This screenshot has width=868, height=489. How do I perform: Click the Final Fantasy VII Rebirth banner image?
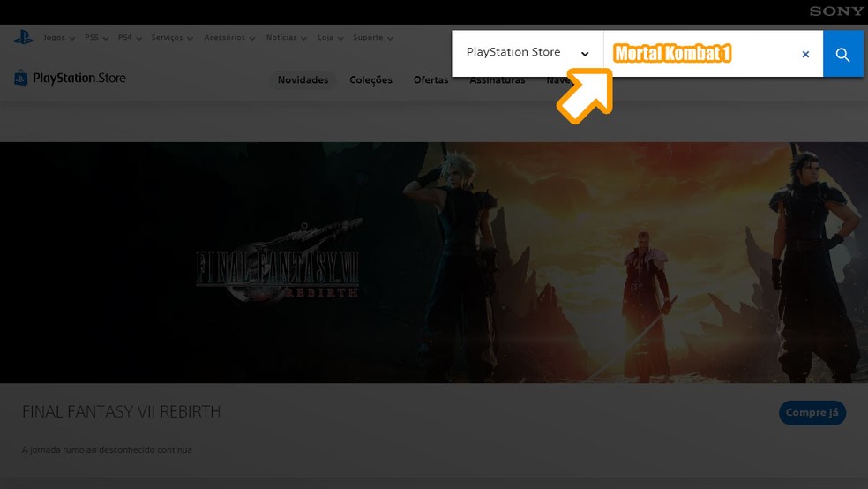434,262
